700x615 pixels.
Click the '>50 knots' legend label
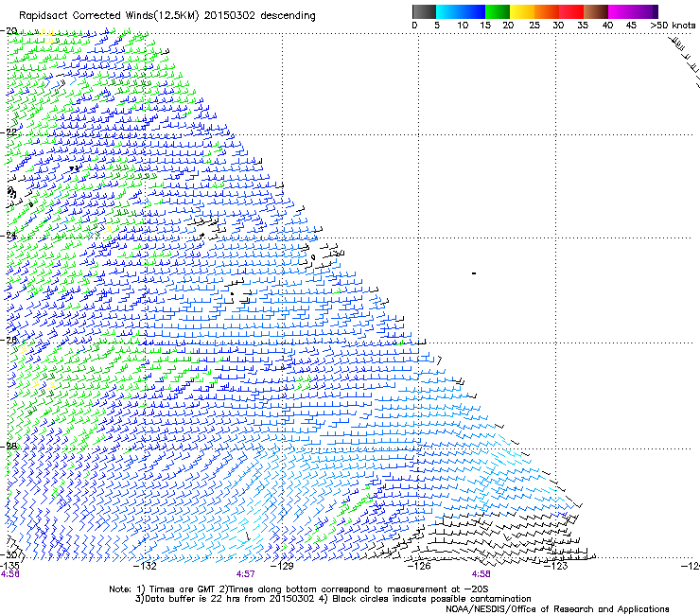pos(673,26)
